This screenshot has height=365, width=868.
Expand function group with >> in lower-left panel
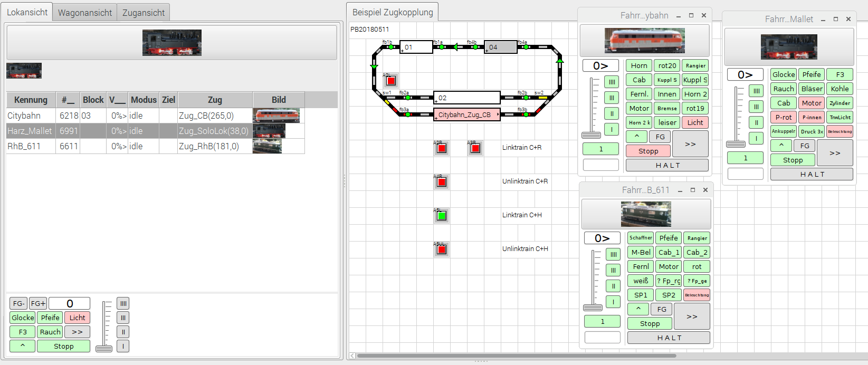[77, 332]
